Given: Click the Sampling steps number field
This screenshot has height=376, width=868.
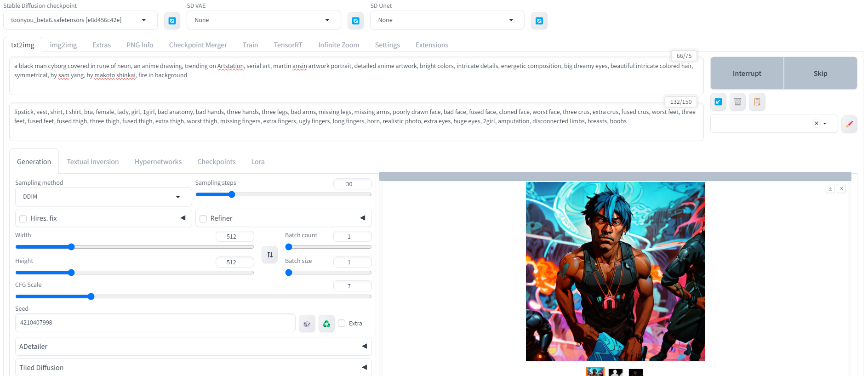Looking at the screenshot, I should tap(352, 184).
